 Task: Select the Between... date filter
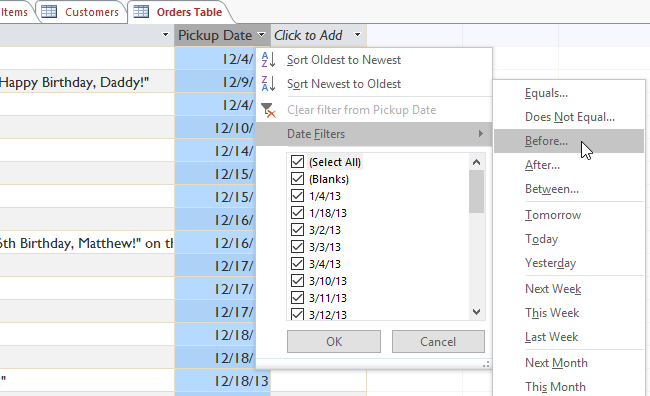pyautogui.click(x=569, y=189)
